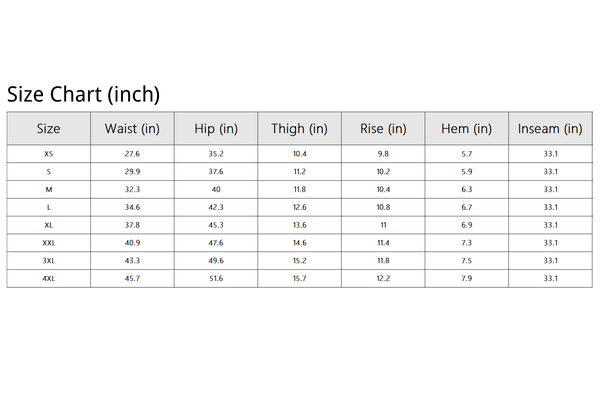600x400 pixels.
Task: Click the Thigh (in) column header
Action: coord(300,129)
